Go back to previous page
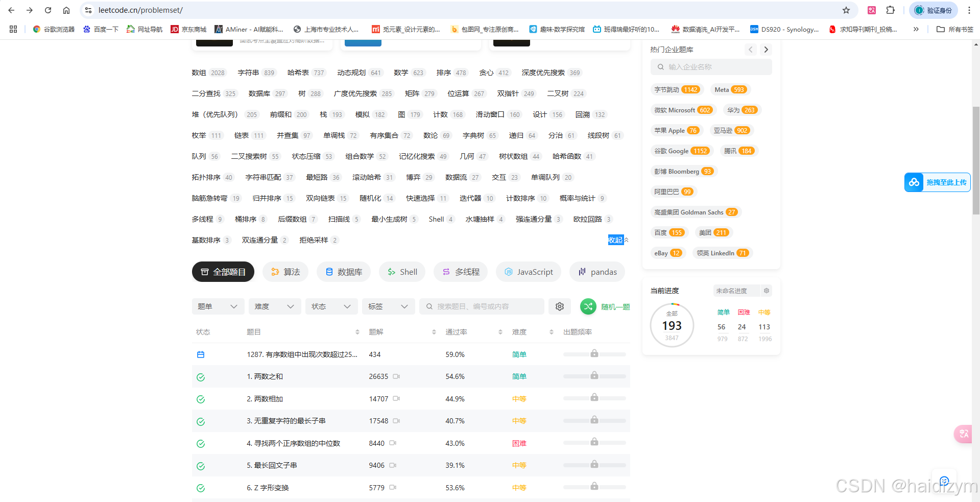This screenshot has height=502, width=980. coord(11,10)
